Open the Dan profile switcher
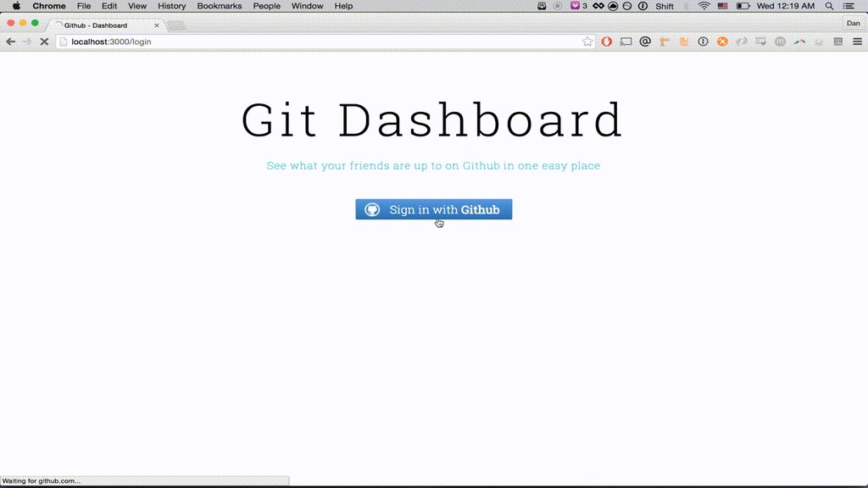 pyautogui.click(x=853, y=23)
